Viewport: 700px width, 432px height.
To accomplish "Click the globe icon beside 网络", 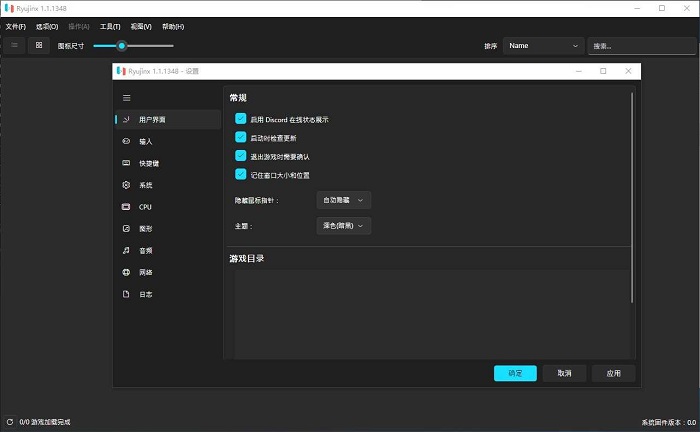I will point(126,272).
